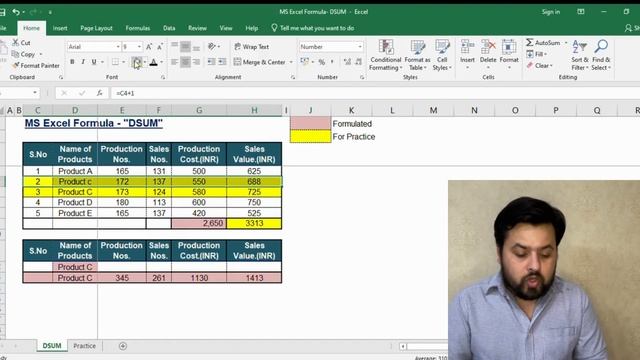Open the Practice sheet tab
The height and width of the screenshot is (360, 640).
pyautogui.click(x=84, y=346)
